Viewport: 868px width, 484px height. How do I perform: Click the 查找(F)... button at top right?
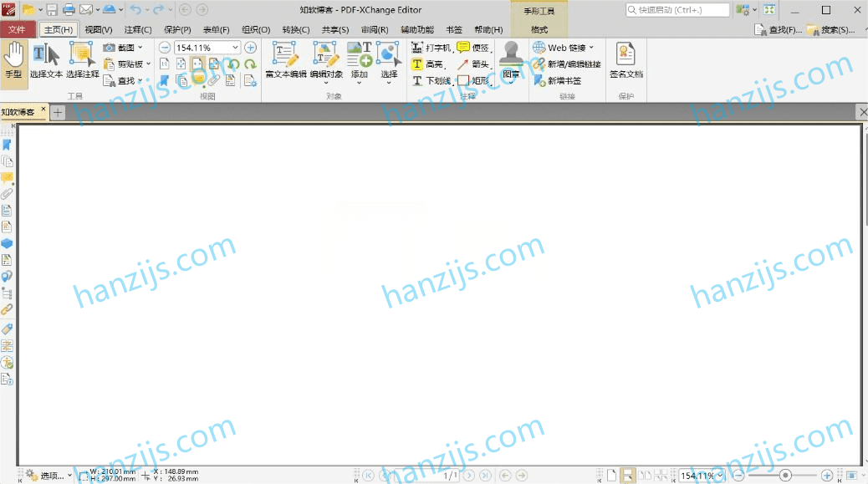click(x=777, y=29)
